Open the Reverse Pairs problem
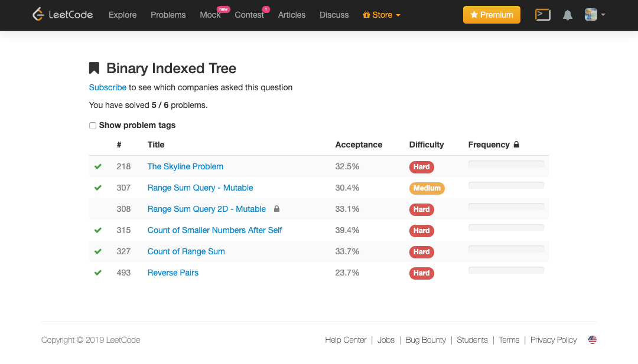 pos(173,273)
